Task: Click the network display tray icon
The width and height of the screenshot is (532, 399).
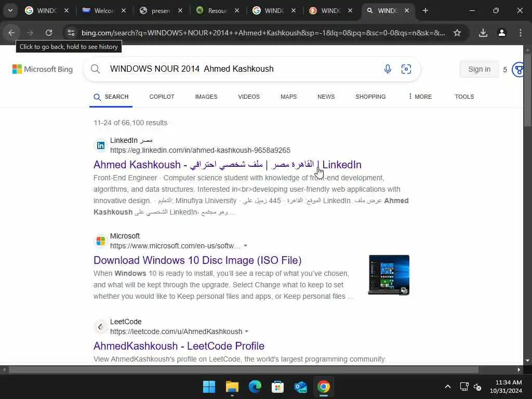Action: tap(464, 387)
